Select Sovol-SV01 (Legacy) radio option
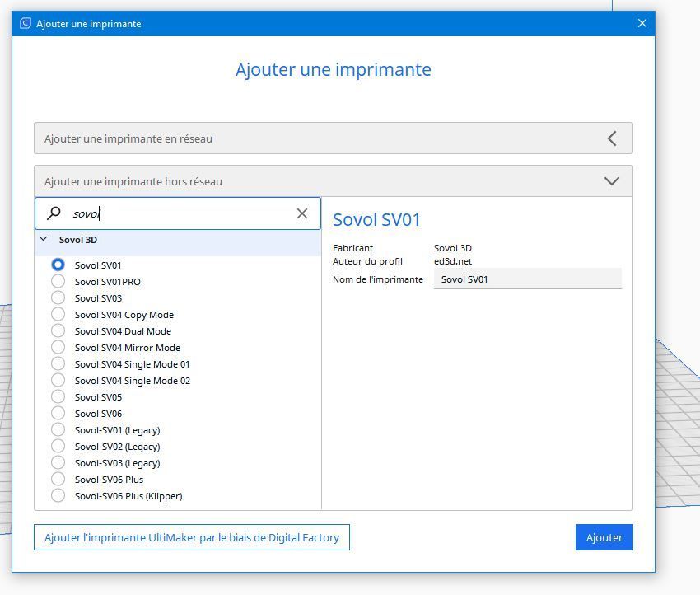The width and height of the screenshot is (700, 595). (x=58, y=430)
